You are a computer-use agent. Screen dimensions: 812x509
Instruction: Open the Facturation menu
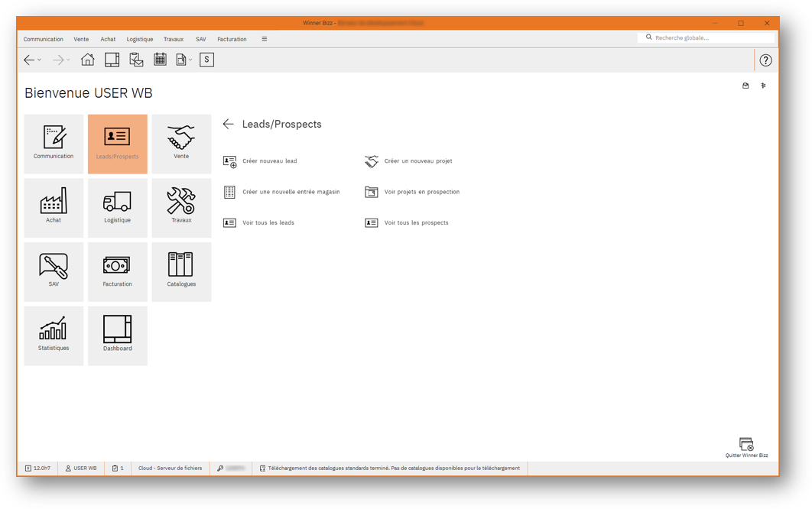[232, 38]
